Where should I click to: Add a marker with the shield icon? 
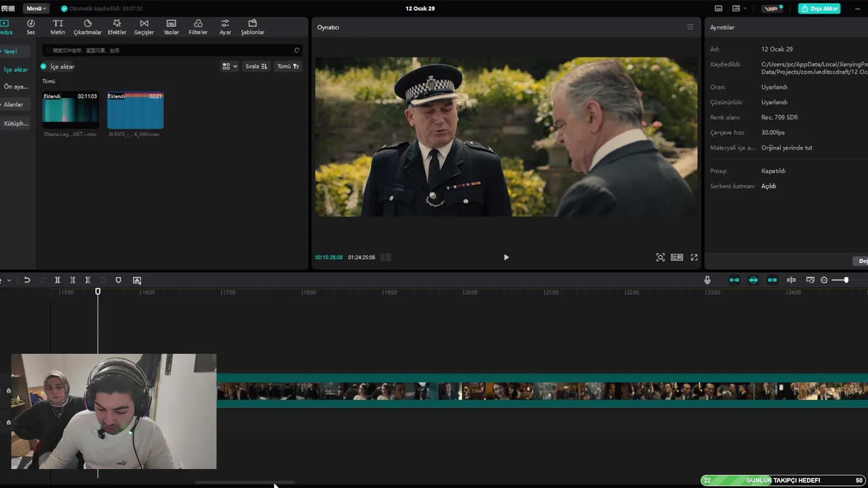tap(118, 280)
